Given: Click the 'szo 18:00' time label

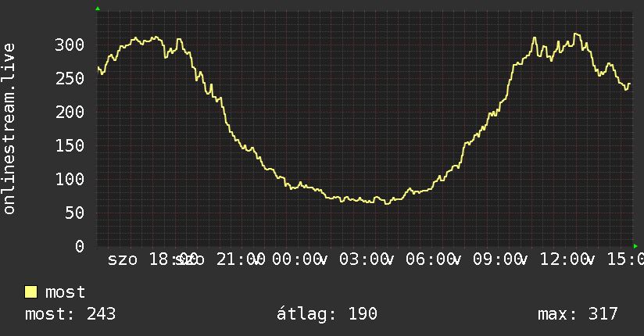Looking at the screenshot, I should [152, 259].
